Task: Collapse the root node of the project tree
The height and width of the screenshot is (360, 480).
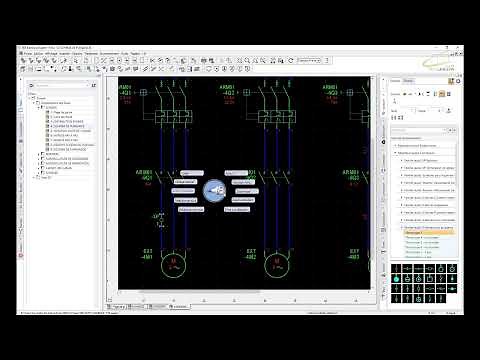Action: 30,98
